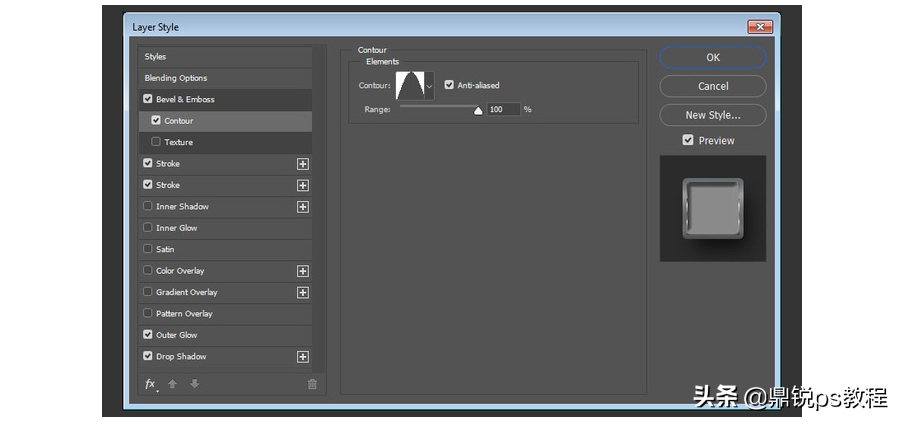Enable Inner Shadow checkbox
The width and height of the screenshot is (900, 422).
[148, 206]
